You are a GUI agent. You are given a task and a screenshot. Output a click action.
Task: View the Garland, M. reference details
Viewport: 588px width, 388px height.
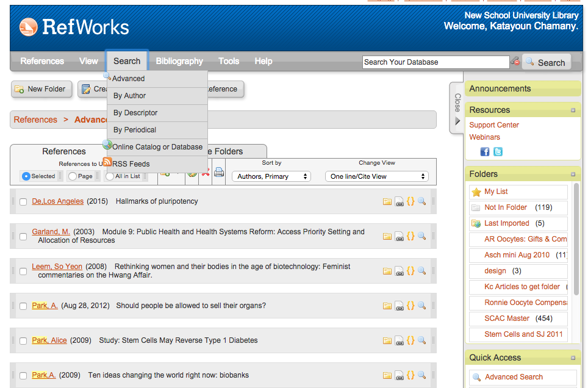click(422, 236)
